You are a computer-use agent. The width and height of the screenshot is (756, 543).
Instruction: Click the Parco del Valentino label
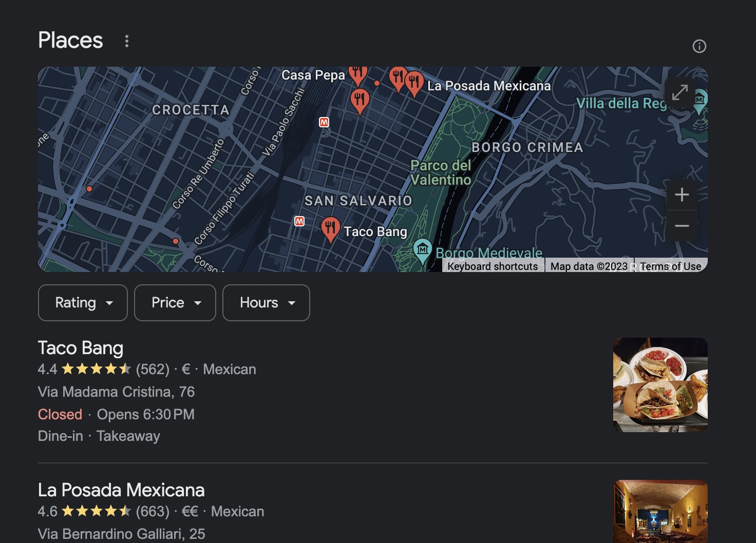click(x=441, y=172)
